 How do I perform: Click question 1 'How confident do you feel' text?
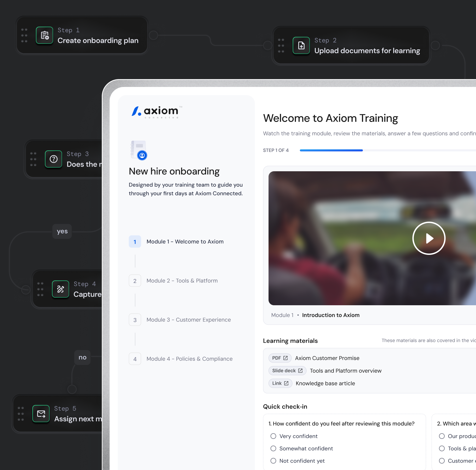point(341,424)
